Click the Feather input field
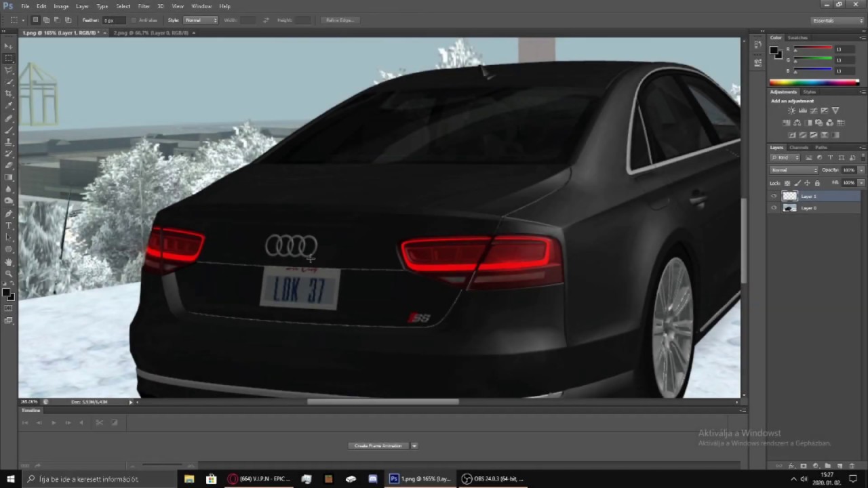868x488 pixels. 113,20
